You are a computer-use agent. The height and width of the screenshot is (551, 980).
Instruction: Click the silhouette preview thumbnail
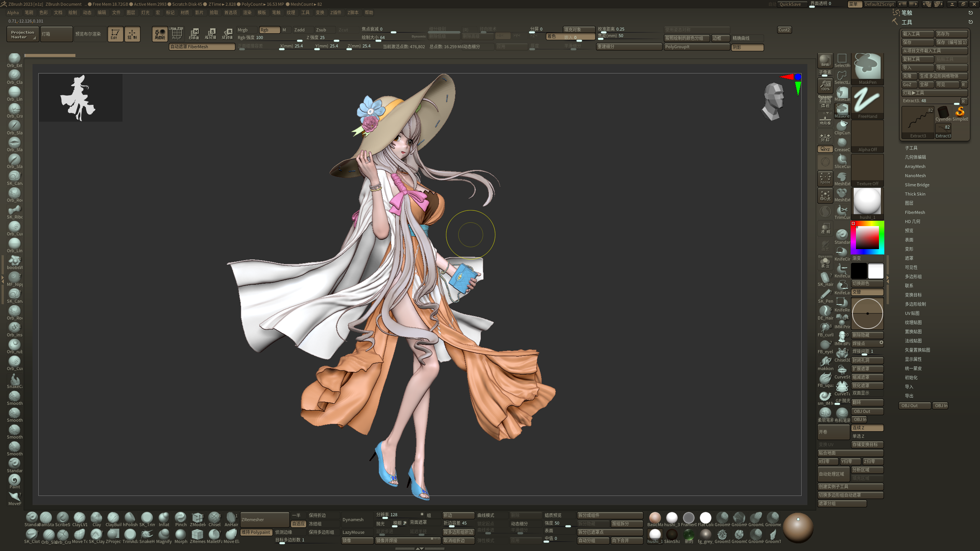pos(80,98)
